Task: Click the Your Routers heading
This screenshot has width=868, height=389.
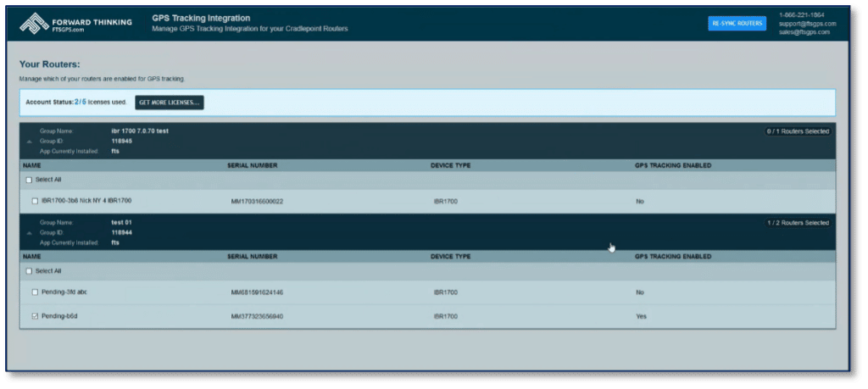Action: [x=50, y=64]
